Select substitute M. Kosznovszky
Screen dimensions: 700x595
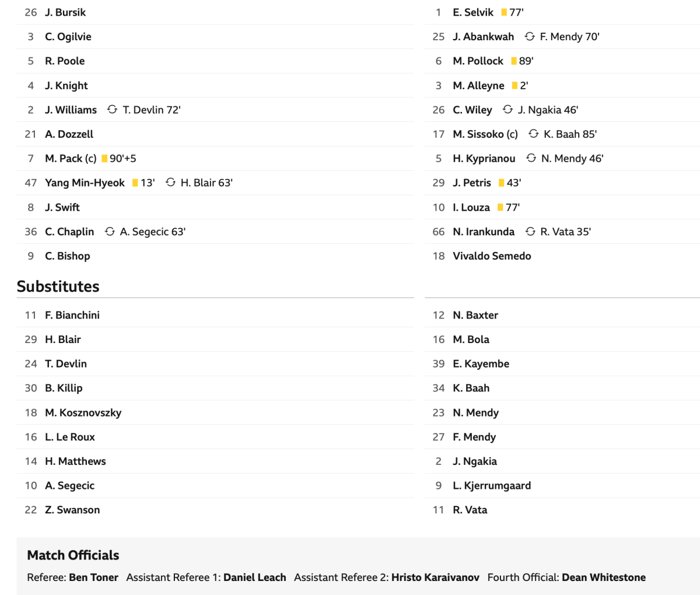(x=83, y=412)
